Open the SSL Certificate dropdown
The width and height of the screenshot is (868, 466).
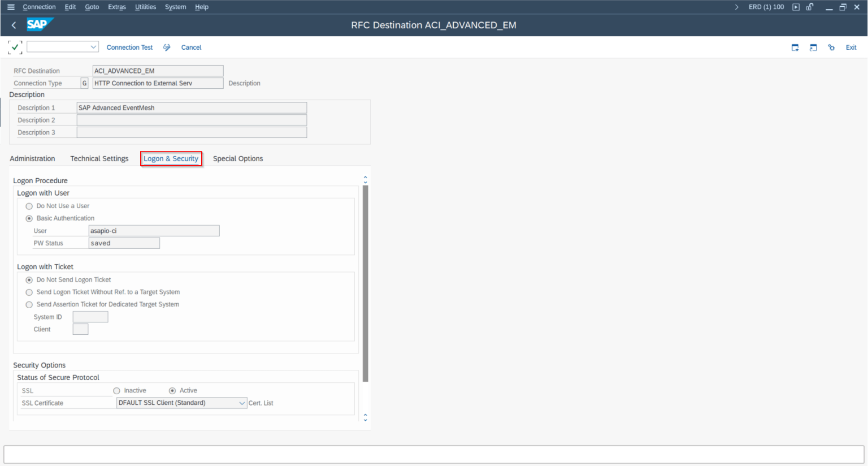point(243,403)
